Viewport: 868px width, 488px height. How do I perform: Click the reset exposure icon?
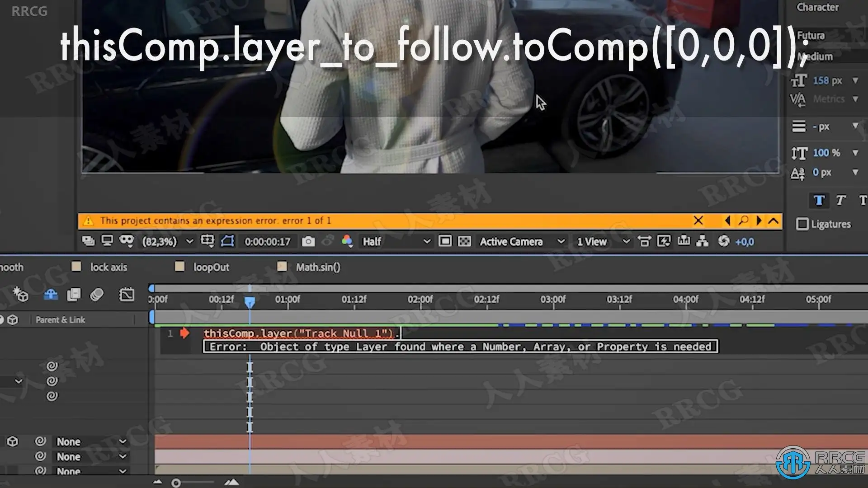pos(724,242)
